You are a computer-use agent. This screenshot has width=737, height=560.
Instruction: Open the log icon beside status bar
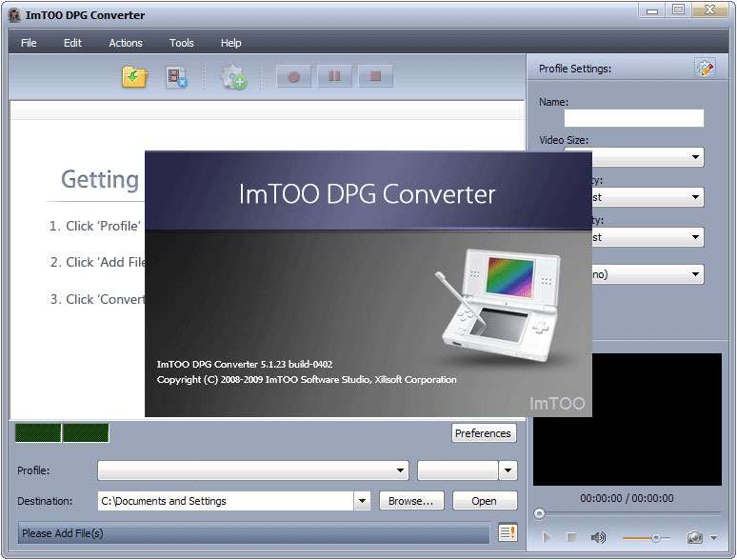pyautogui.click(x=508, y=533)
